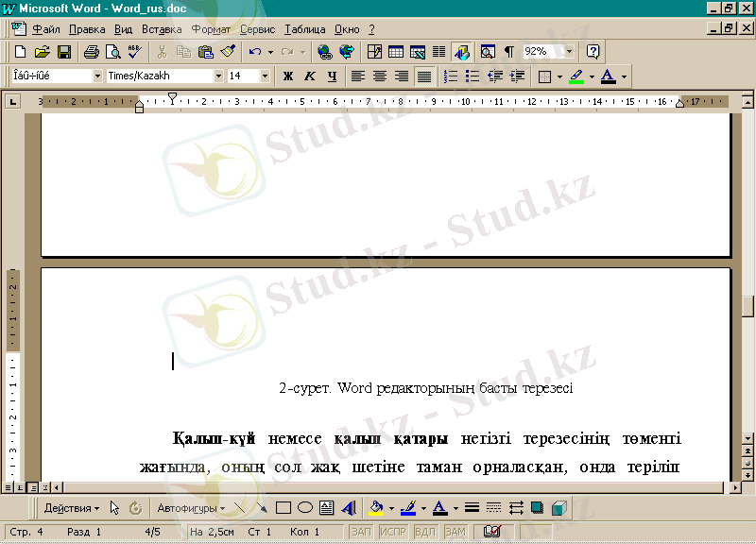The image size is (756, 544).
Task: Apply the 3-D effect icon
Action: click(x=558, y=508)
